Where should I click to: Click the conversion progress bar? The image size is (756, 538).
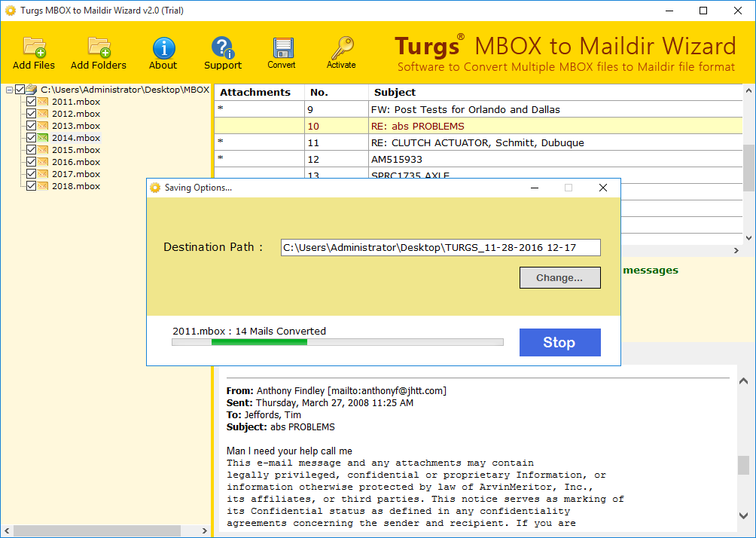pyautogui.click(x=337, y=342)
